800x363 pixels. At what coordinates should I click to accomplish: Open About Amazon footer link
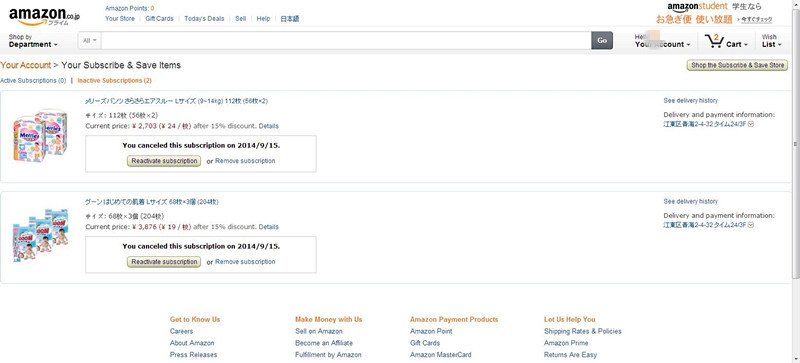tap(192, 343)
